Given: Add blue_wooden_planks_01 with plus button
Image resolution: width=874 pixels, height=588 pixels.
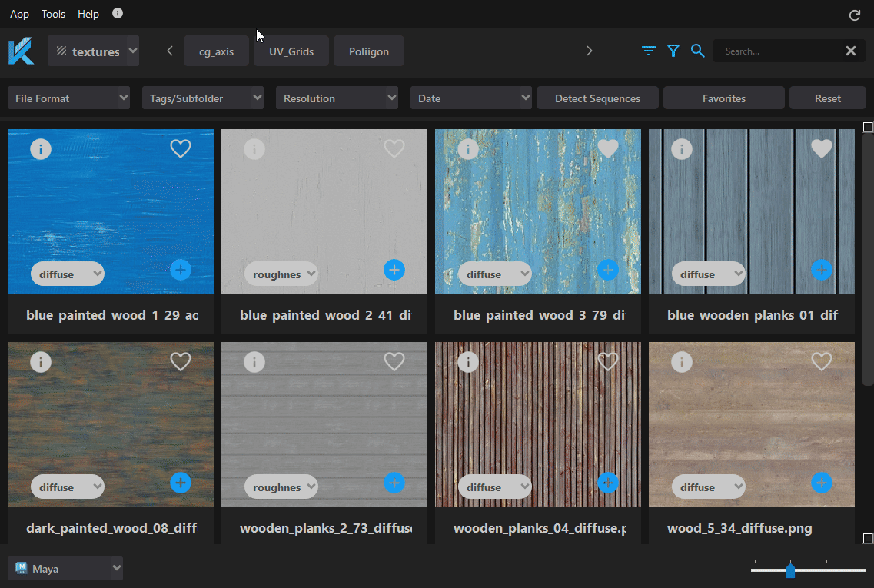Looking at the screenshot, I should tap(822, 270).
